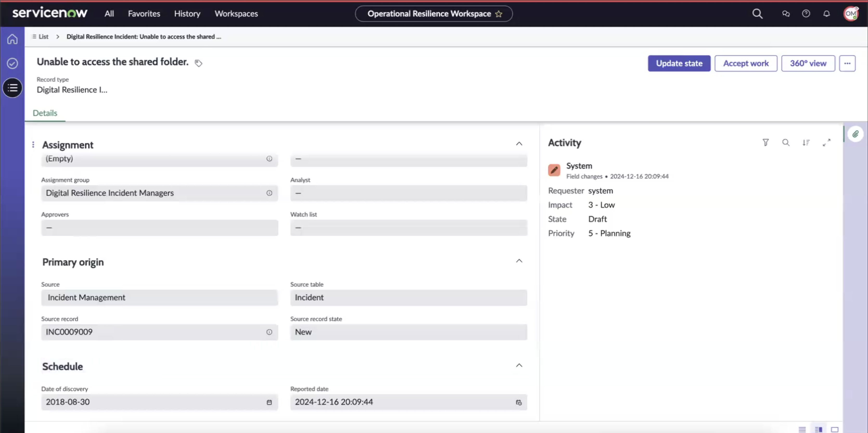Click the Approvers field
Viewport: 868px width, 433px height.
click(159, 228)
